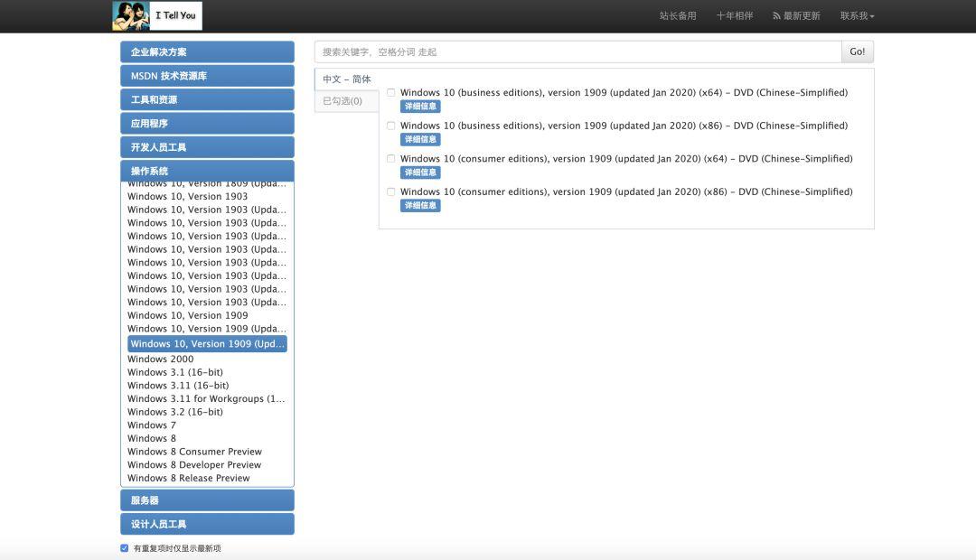Toggle 有重复项时仅显示最新项 checkbox
976x560 pixels.
125,548
